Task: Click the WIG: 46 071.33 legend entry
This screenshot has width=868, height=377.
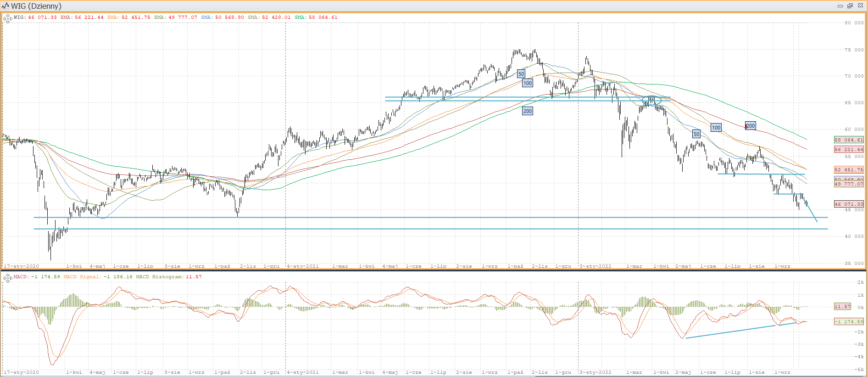Action: 35,17
